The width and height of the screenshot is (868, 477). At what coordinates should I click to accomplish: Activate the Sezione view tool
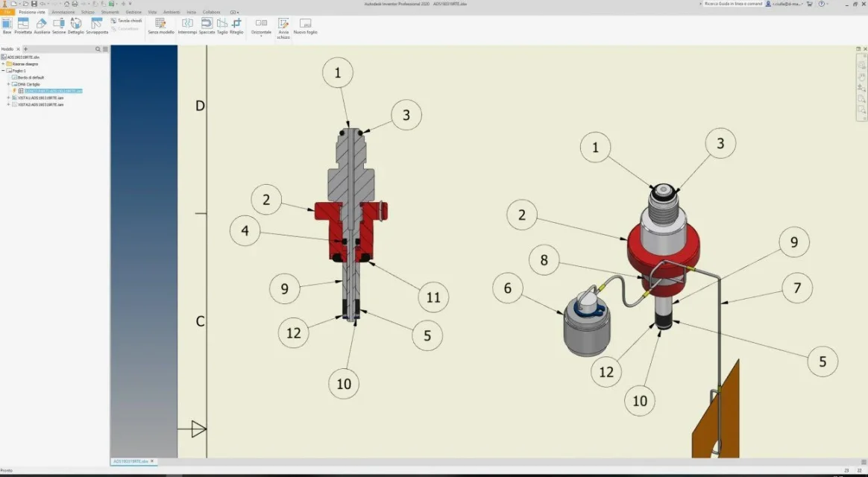point(59,26)
